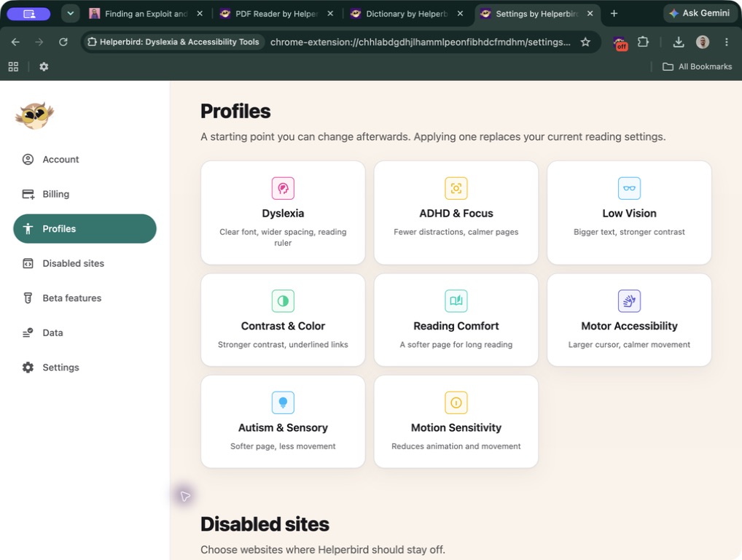Go to Disabled sites in sidebar
Viewport: 742px width, 560px height.
pyautogui.click(x=85, y=263)
